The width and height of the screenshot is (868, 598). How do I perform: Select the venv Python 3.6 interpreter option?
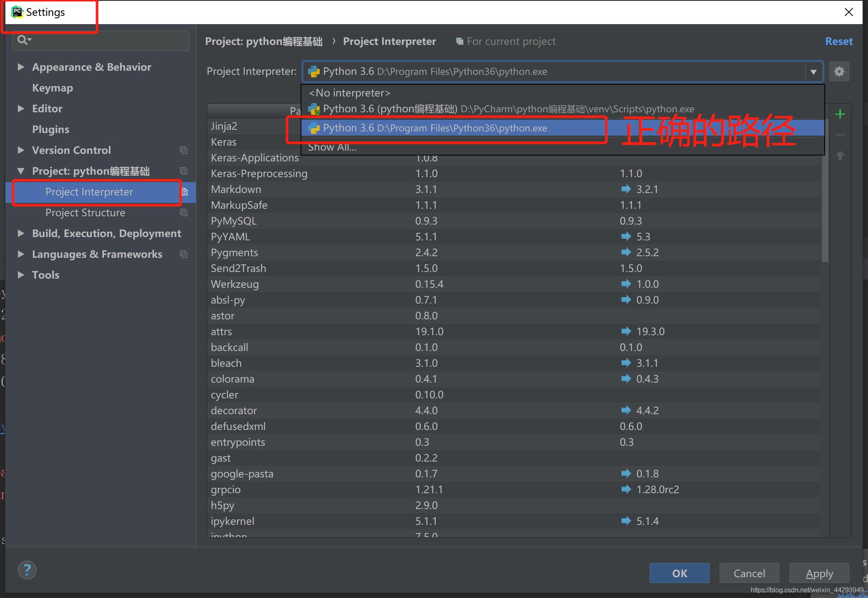563,109
